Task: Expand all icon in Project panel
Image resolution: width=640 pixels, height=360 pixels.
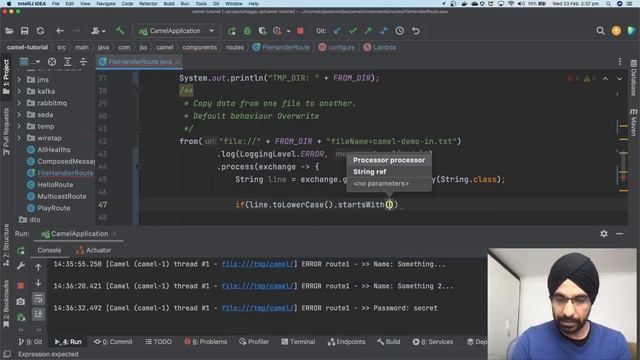Action: [68, 62]
